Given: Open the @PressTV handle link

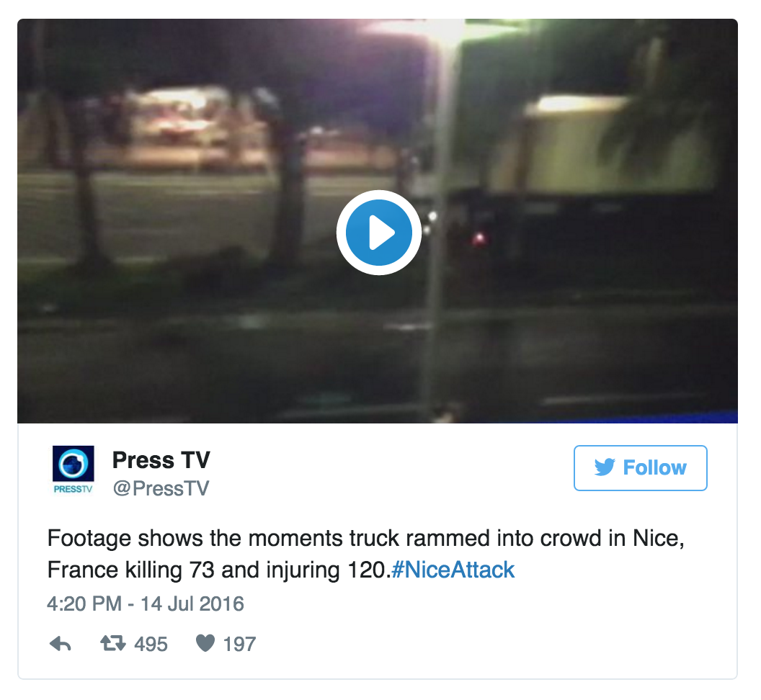Looking at the screenshot, I should tap(161, 488).
